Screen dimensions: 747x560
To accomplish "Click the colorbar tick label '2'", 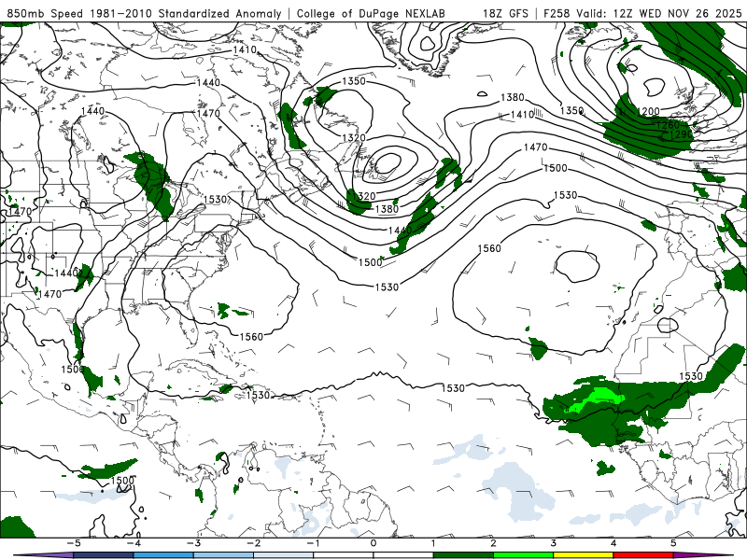I will coord(493,543).
